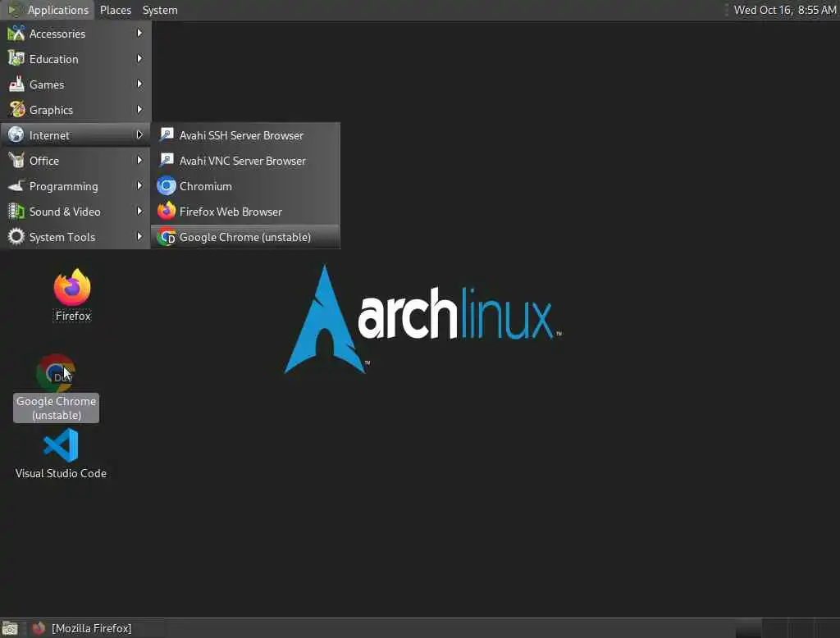Click the Internet globe icon
840x638 pixels.
coord(16,134)
